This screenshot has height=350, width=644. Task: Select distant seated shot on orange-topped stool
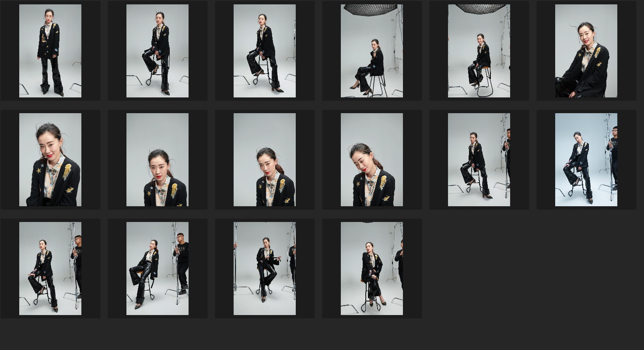click(479, 51)
